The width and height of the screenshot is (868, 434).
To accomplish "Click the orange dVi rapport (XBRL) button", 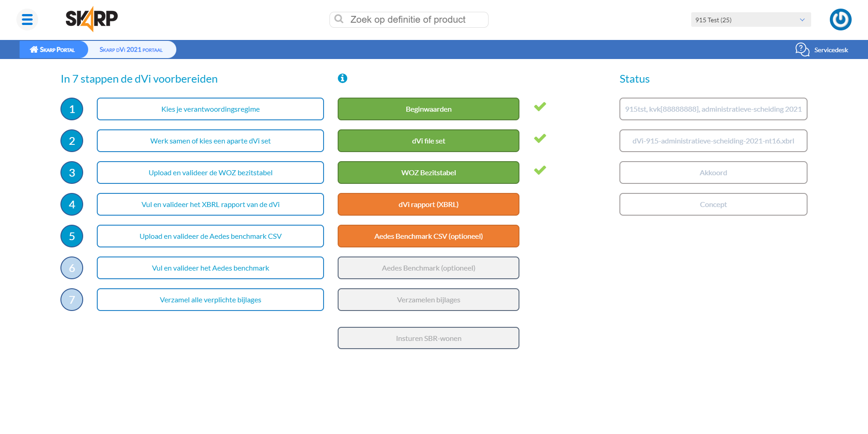I will (428, 204).
